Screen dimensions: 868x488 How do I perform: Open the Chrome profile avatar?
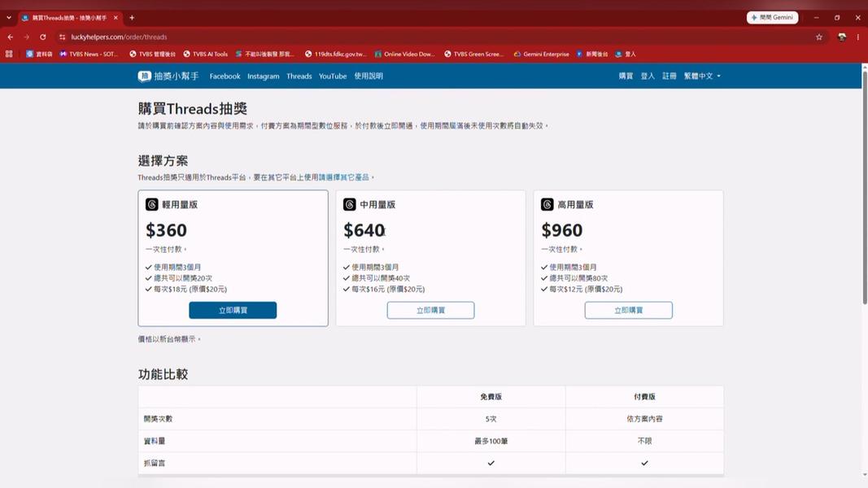point(842,37)
